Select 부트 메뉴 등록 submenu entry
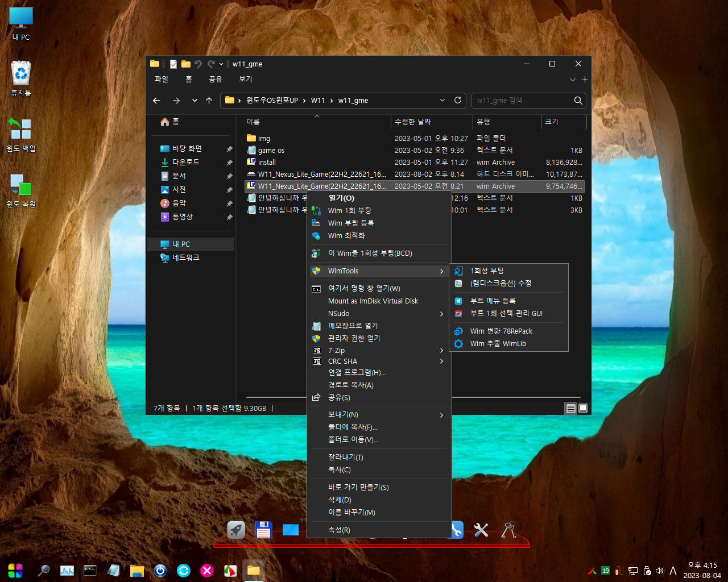Viewport: 728px width, 582px height. (x=508, y=301)
